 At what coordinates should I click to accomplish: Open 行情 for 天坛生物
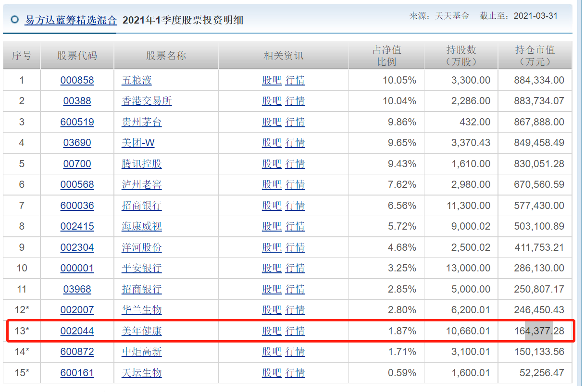[295, 372]
